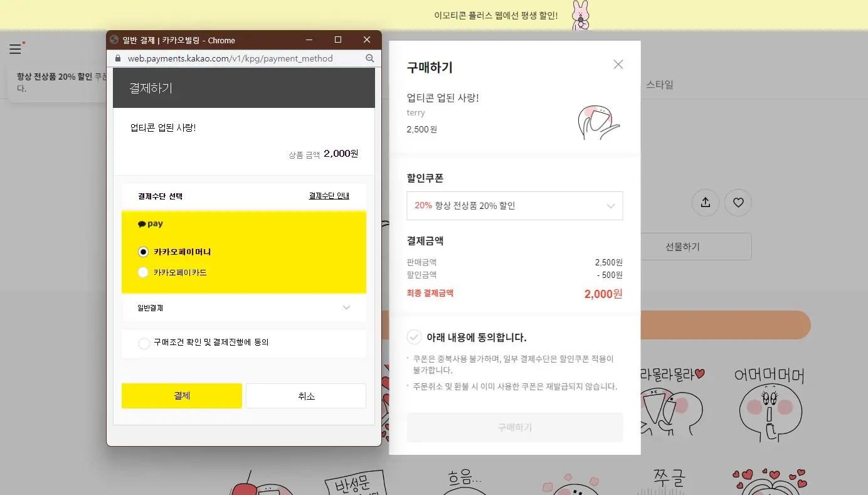
Task: Open the 결제수단 안내 link
Action: click(329, 196)
